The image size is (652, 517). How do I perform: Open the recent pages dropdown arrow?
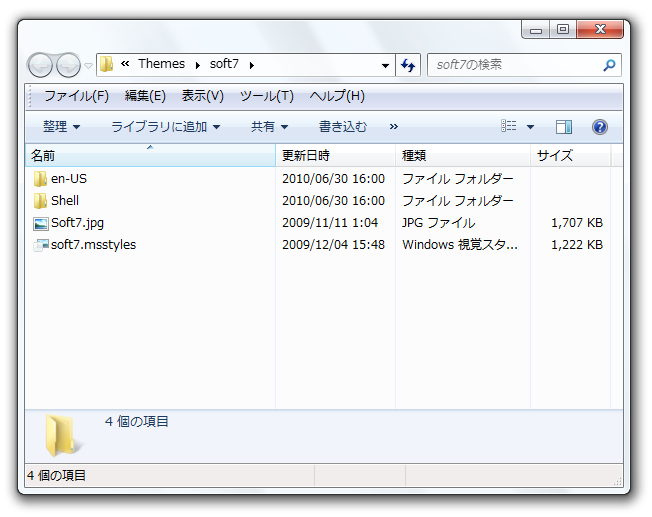(x=88, y=65)
